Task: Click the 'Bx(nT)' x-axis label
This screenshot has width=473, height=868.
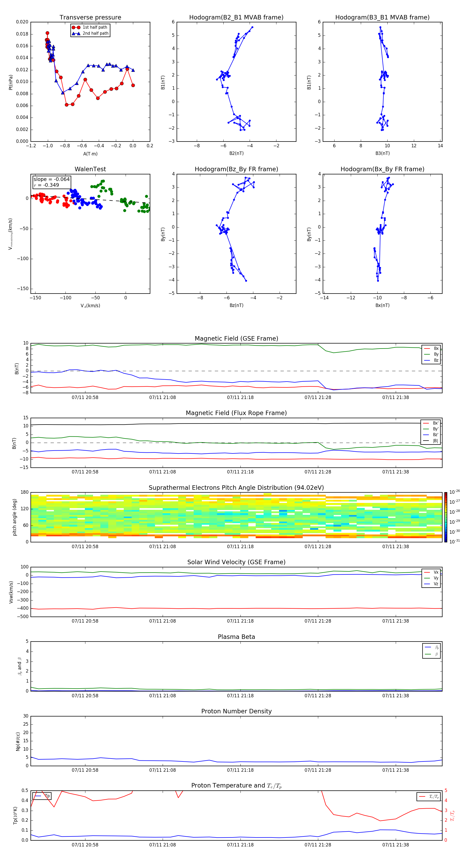Action: (x=382, y=305)
